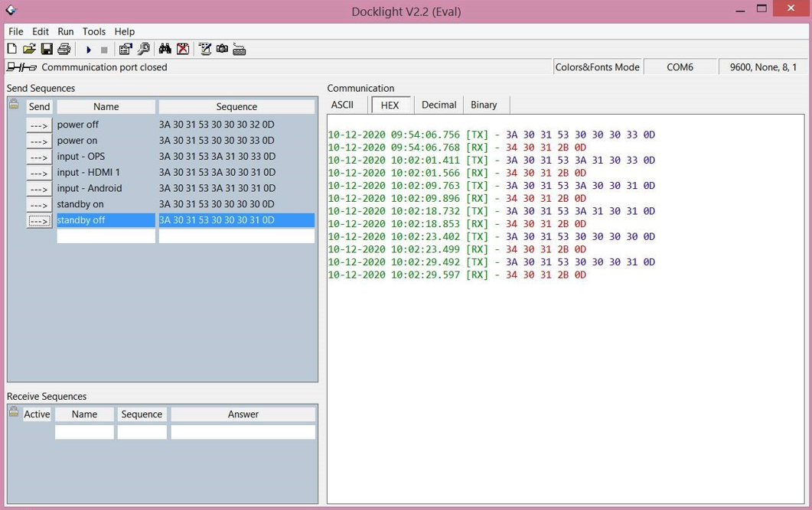
Task: Open the keyboard console tool
Action: click(x=240, y=50)
